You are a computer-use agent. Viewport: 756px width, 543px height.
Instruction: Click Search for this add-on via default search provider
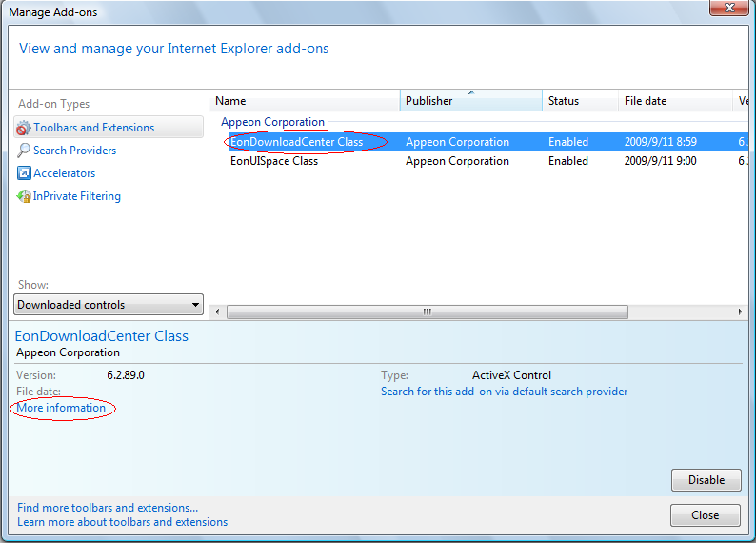point(504,392)
